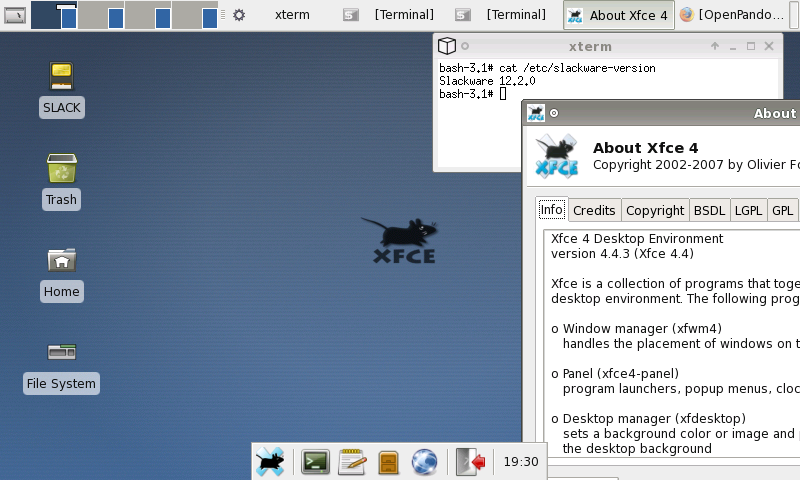Click the 19:30 panel clock
The image size is (800, 480).
tap(520, 462)
